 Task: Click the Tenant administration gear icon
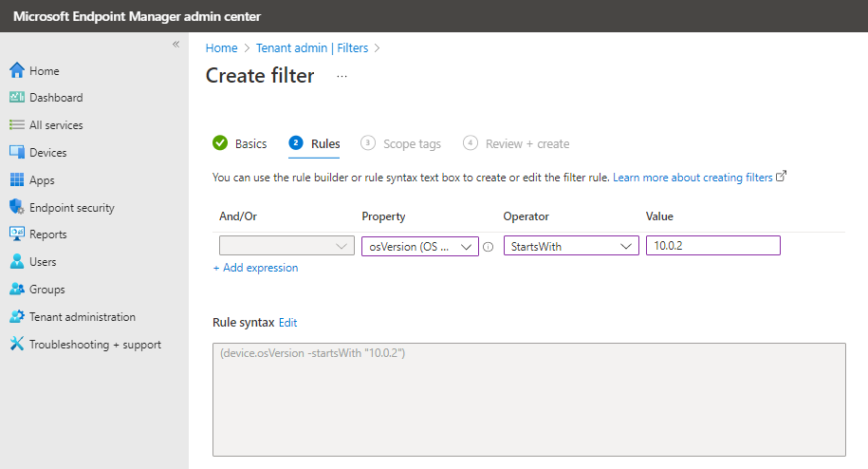(x=17, y=317)
